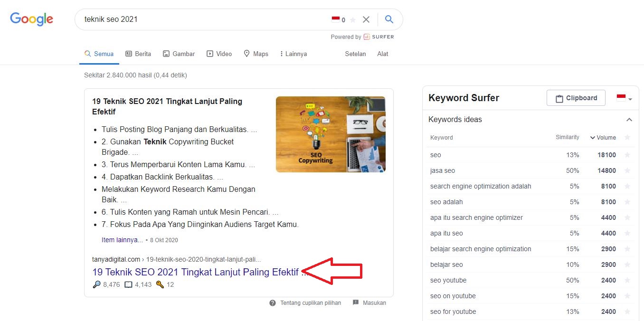644x321 pixels.
Task: Click the key icon showing 12
Action: [160, 284]
